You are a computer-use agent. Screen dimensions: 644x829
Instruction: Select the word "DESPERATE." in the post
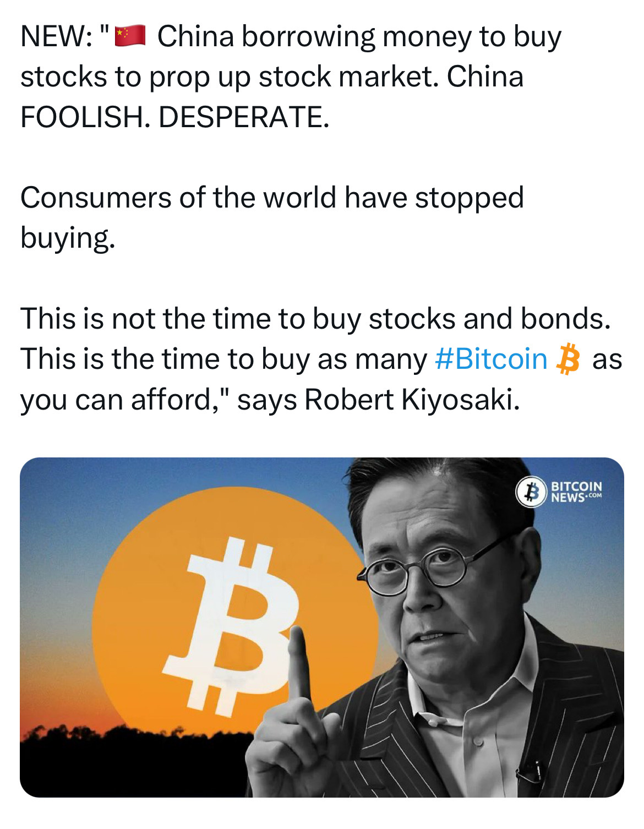tap(244, 117)
